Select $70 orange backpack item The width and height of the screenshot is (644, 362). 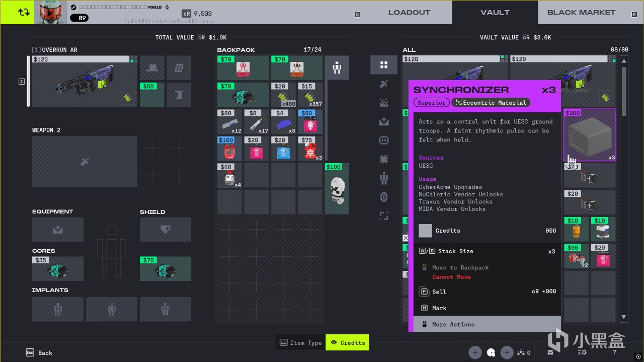297,68
